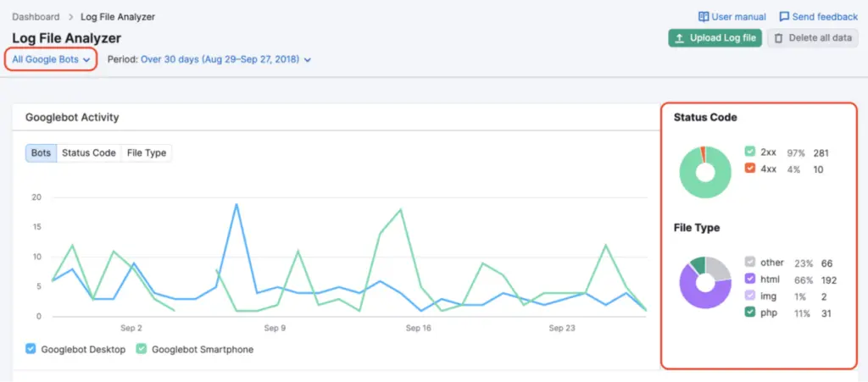Click the User manual book icon

click(703, 17)
